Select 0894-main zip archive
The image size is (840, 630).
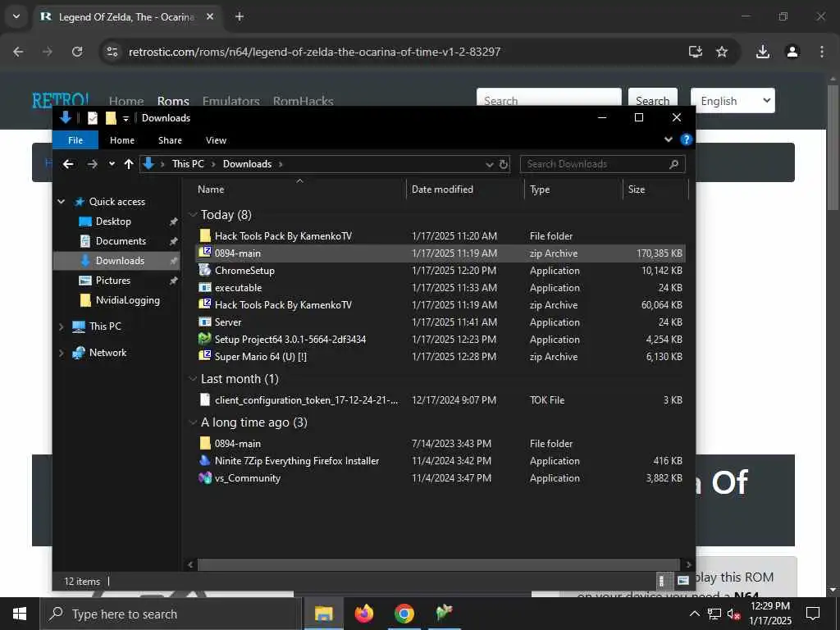[441, 253]
